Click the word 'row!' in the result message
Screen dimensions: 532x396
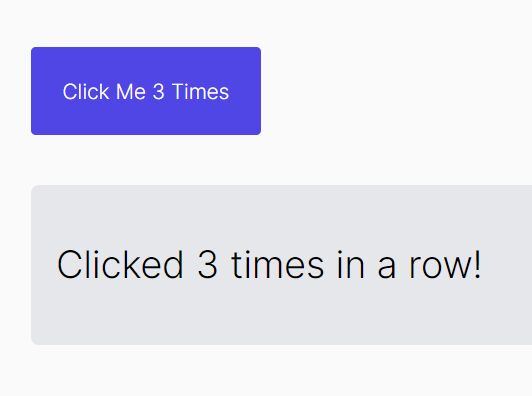445,264
